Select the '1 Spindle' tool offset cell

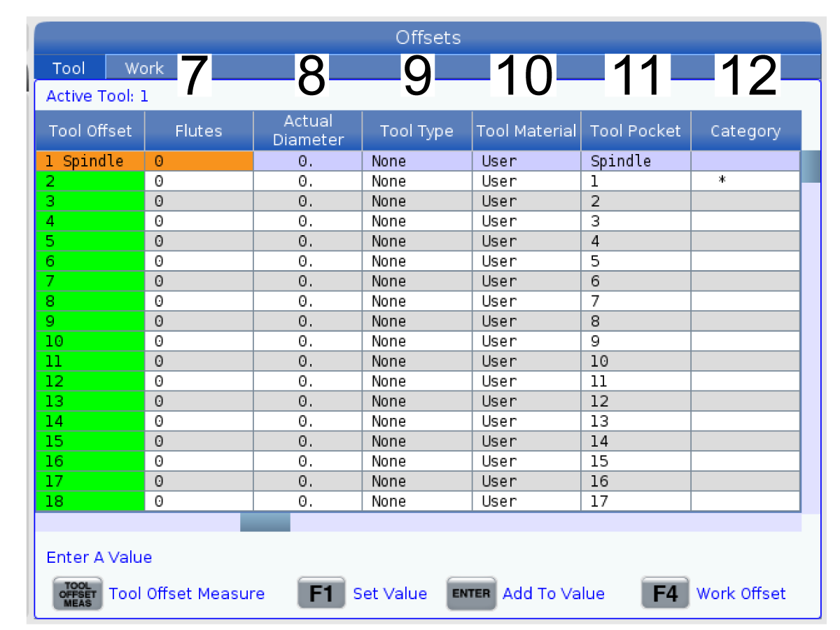[x=90, y=161]
